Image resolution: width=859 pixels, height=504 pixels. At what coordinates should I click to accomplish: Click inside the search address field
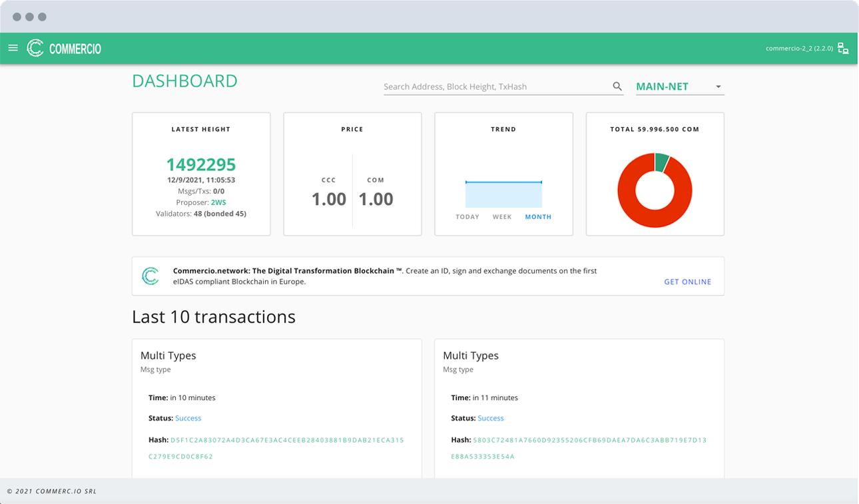pos(496,87)
